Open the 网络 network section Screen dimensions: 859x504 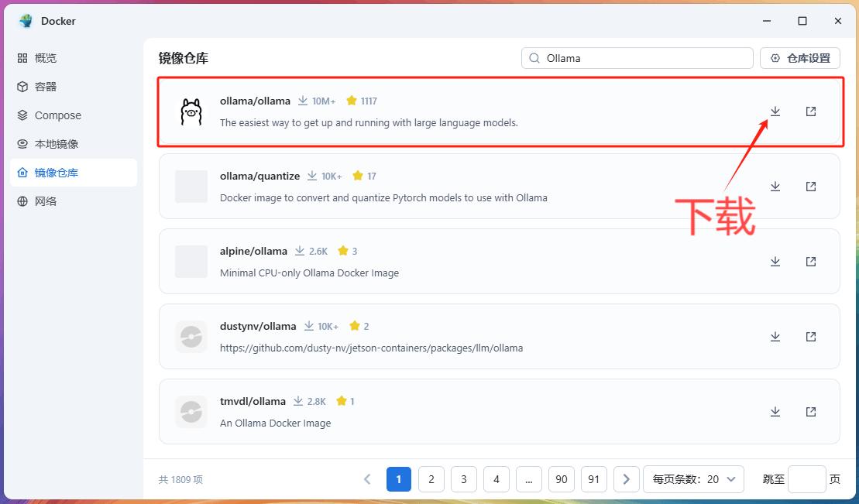(x=46, y=201)
